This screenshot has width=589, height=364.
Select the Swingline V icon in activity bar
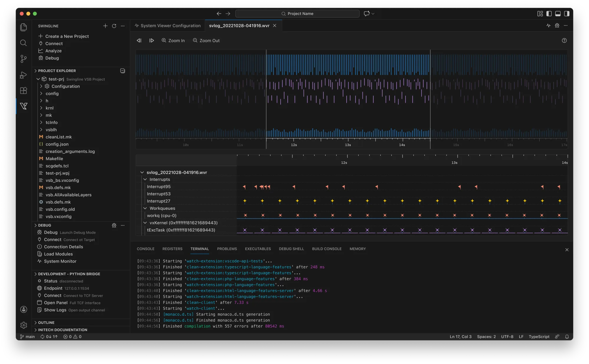tap(24, 106)
